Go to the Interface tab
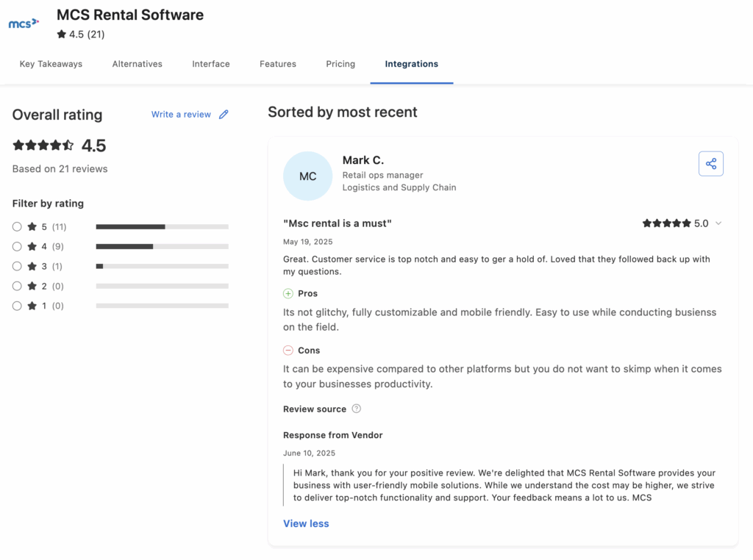The width and height of the screenshot is (753, 560). pos(211,64)
